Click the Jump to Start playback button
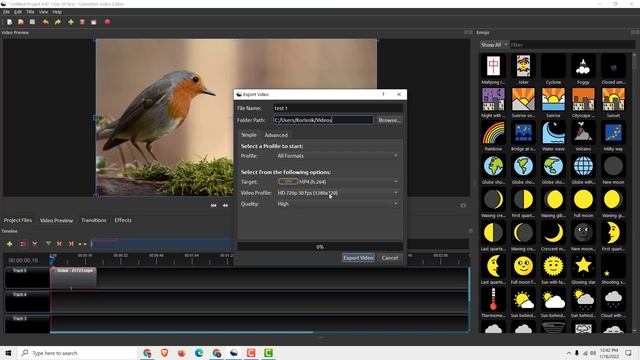640x360 pixels. pyautogui.click(x=213, y=206)
